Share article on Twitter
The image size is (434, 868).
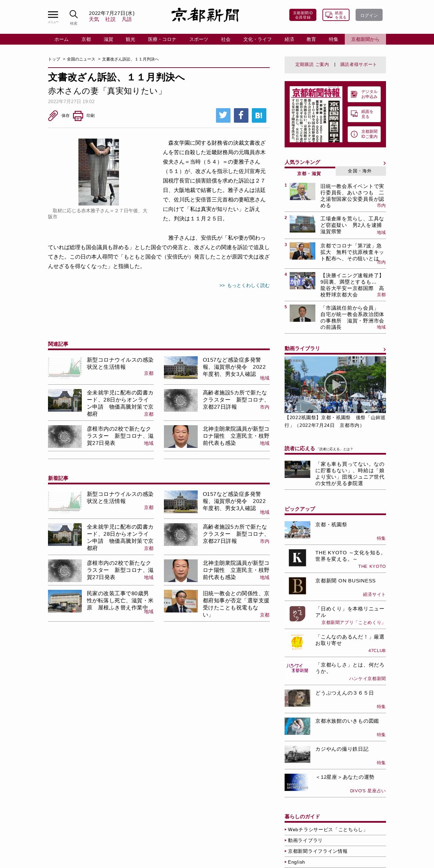pyautogui.click(x=223, y=115)
